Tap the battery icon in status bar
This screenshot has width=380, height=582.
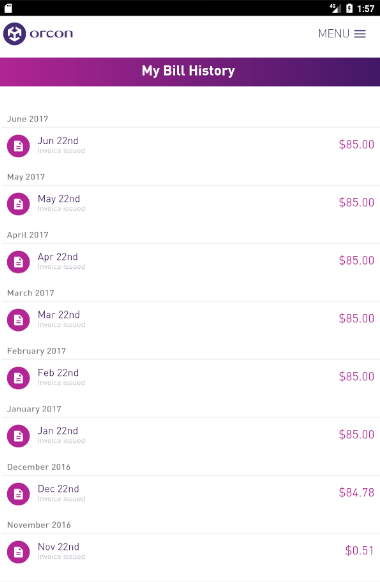[x=349, y=8]
